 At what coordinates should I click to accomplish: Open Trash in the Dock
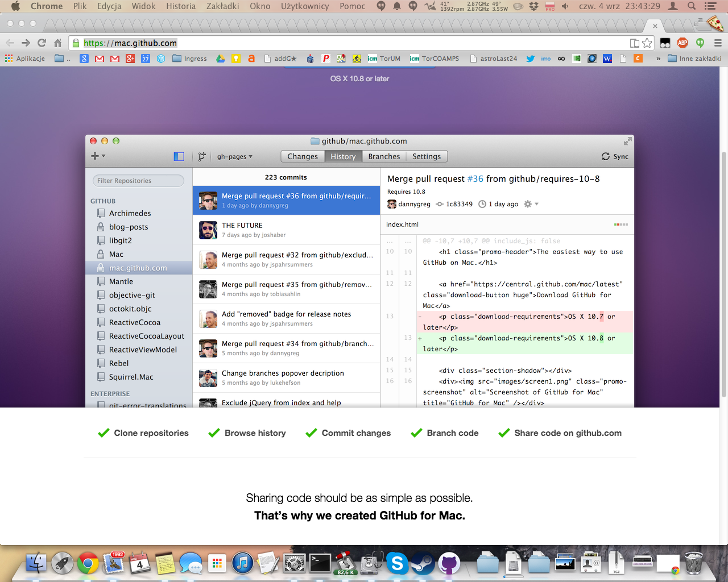point(693,563)
